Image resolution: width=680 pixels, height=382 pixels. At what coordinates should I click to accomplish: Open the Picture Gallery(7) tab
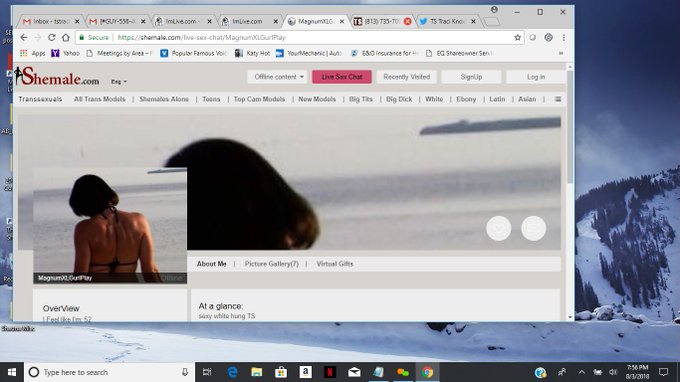coord(271,264)
